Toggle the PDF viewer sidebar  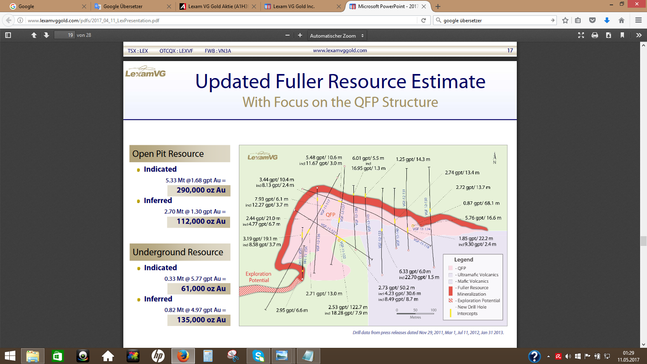(x=8, y=35)
